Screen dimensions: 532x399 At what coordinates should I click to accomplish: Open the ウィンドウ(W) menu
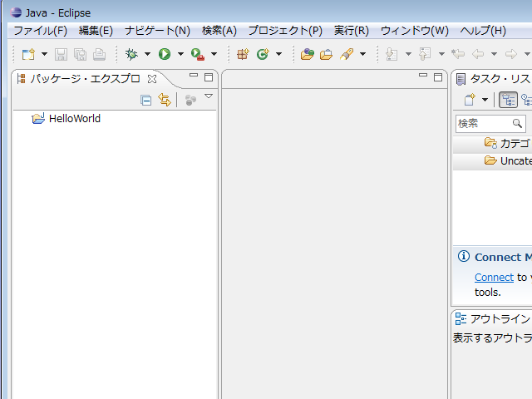[415, 31]
